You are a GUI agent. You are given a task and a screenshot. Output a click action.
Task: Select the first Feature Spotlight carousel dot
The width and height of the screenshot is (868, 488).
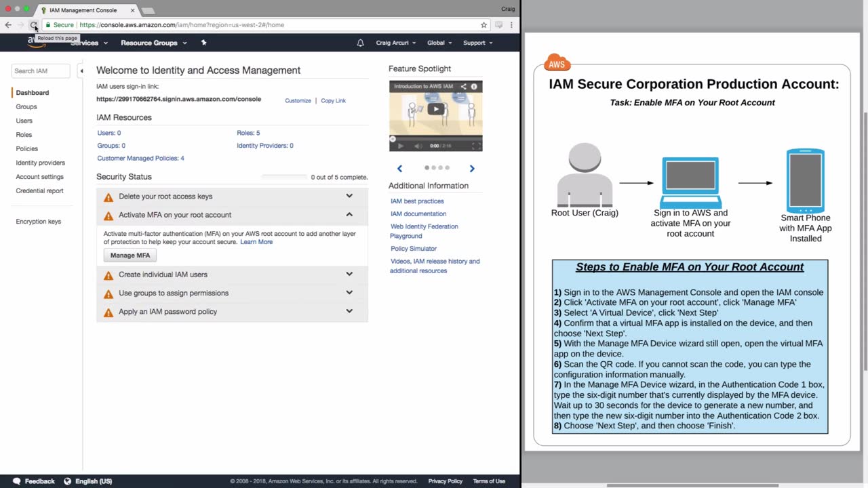[x=427, y=167]
